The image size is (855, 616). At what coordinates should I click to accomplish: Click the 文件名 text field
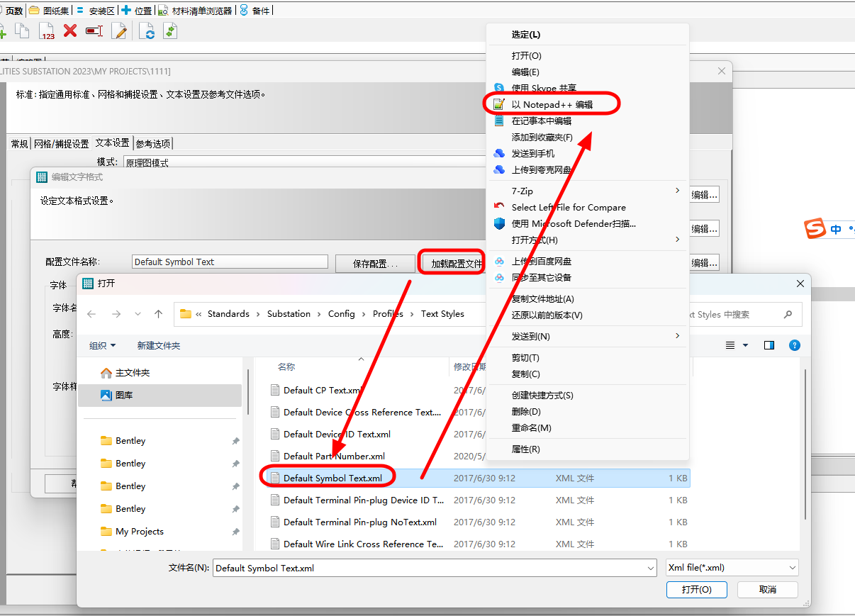click(435, 568)
